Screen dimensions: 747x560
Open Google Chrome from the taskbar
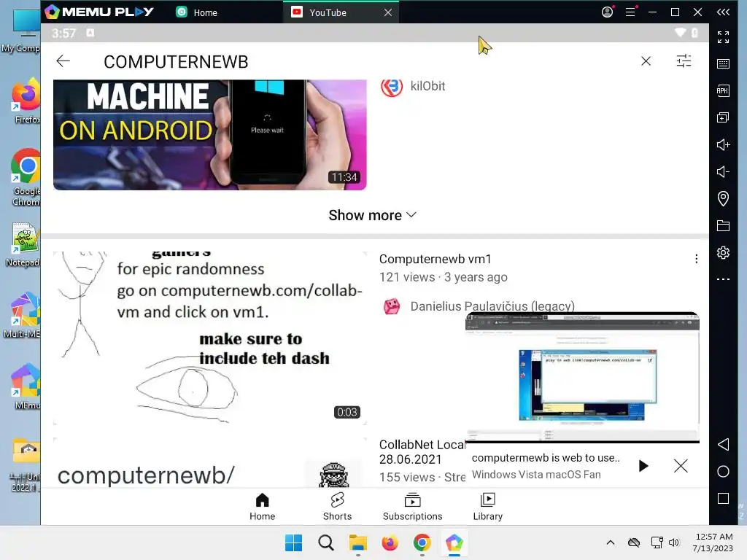click(422, 542)
